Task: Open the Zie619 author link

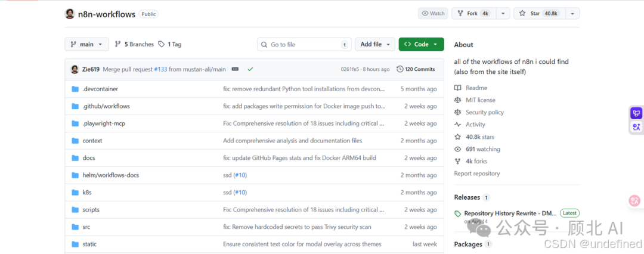Action: pos(91,69)
